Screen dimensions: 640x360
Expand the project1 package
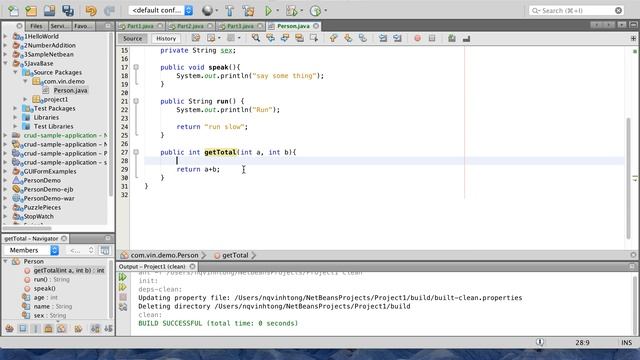pos(25,99)
